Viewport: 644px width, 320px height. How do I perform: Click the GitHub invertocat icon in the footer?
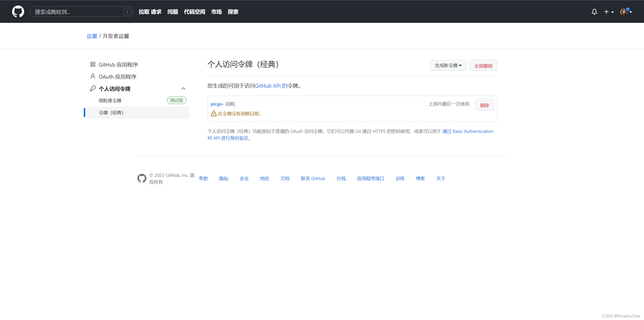click(142, 178)
